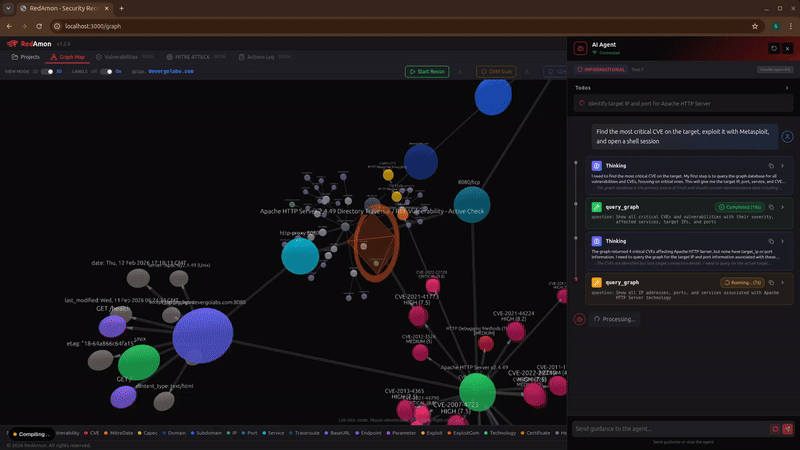
Task: Click the INFORMATIONAL phase badge
Action: [x=601, y=69]
